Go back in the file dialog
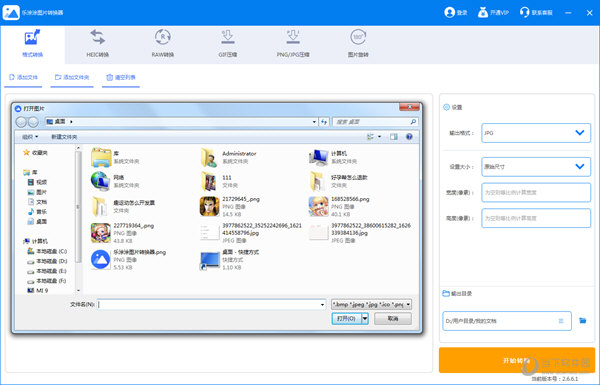Viewport: 600px width, 385px height. (x=21, y=122)
